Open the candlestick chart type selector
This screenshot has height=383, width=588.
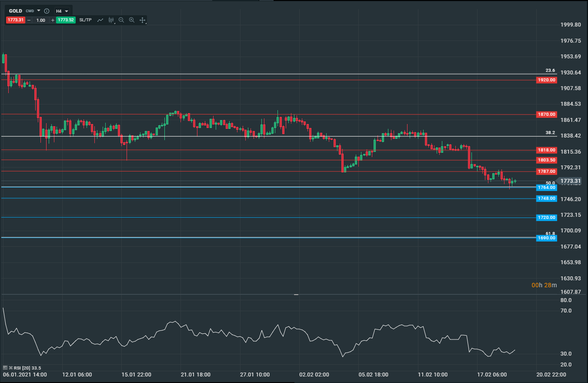coord(111,20)
